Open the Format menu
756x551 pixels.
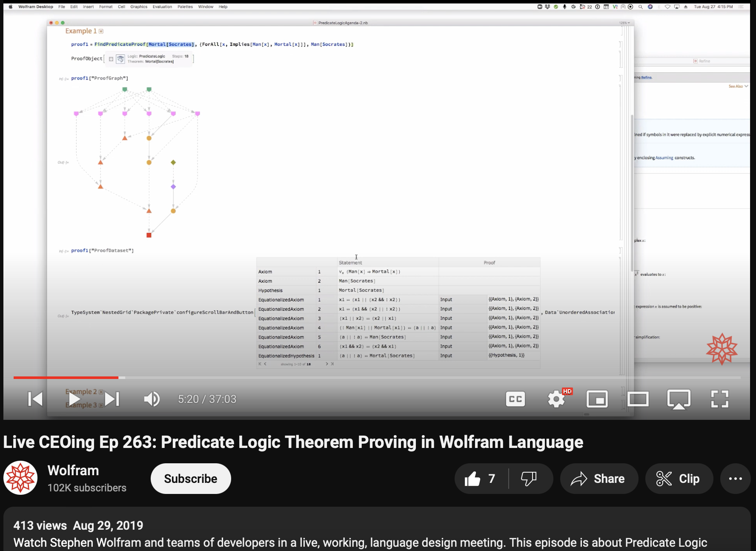[x=106, y=7]
